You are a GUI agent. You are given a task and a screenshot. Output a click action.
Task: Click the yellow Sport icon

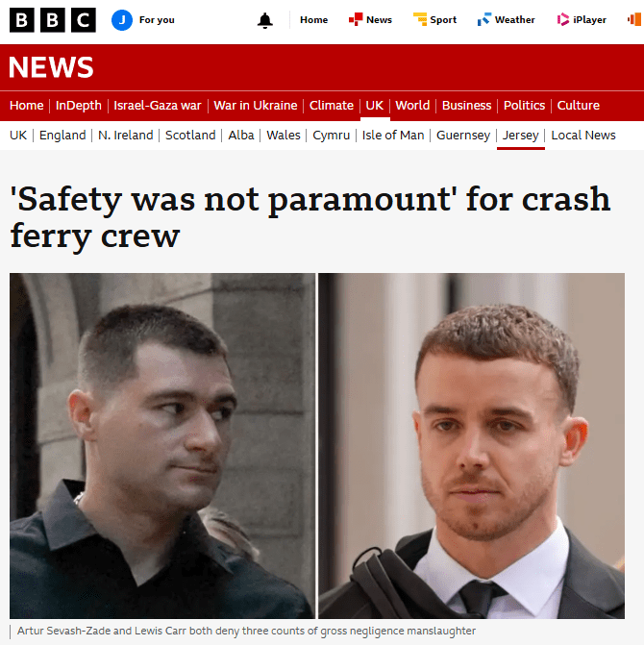[x=420, y=19]
